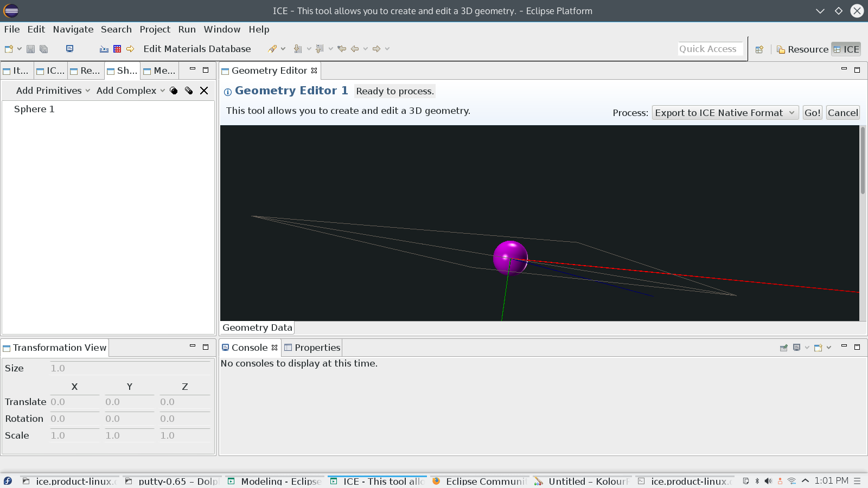Click the console monitor icon in main toolbar
Image resolution: width=868 pixels, height=488 pixels.
tap(69, 49)
